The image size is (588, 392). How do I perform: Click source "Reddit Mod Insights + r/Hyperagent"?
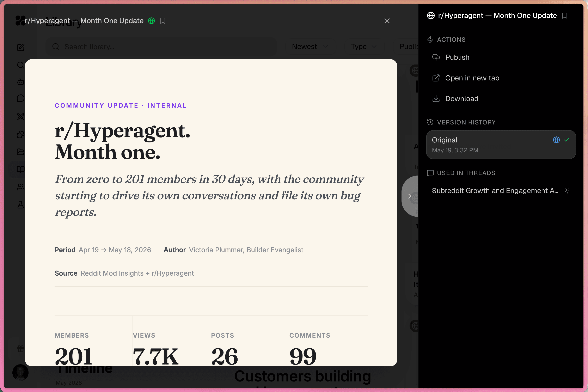tap(137, 273)
